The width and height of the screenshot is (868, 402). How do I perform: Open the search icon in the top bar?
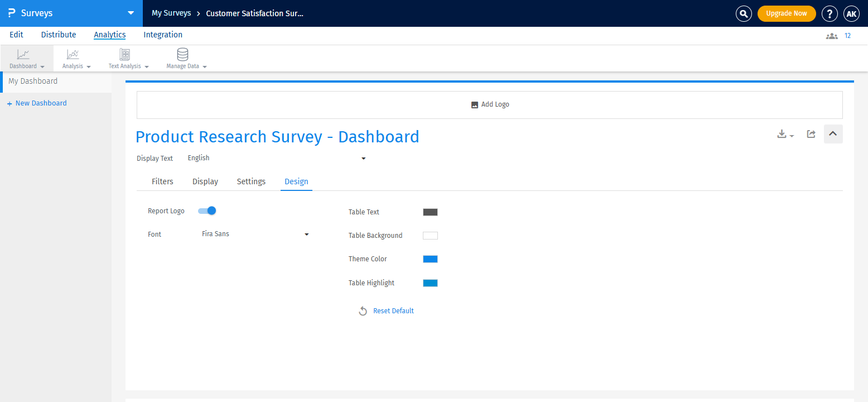[x=744, y=13]
